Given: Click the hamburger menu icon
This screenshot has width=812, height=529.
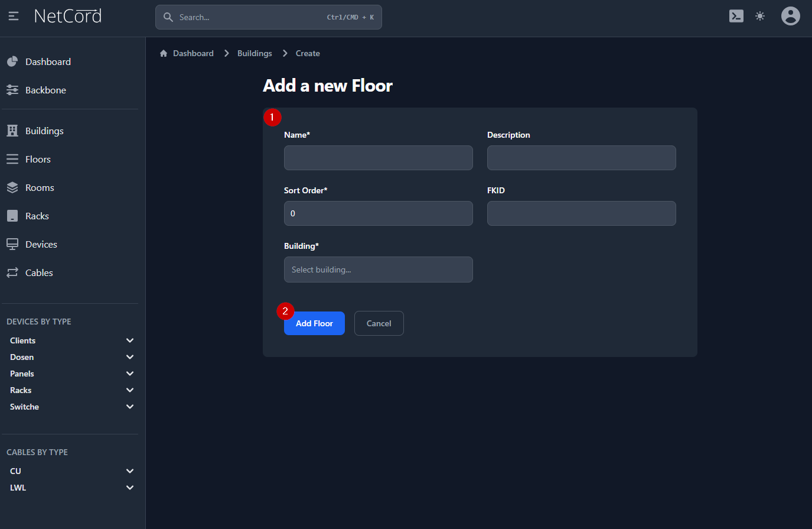Looking at the screenshot, I should tap(14, 17).
